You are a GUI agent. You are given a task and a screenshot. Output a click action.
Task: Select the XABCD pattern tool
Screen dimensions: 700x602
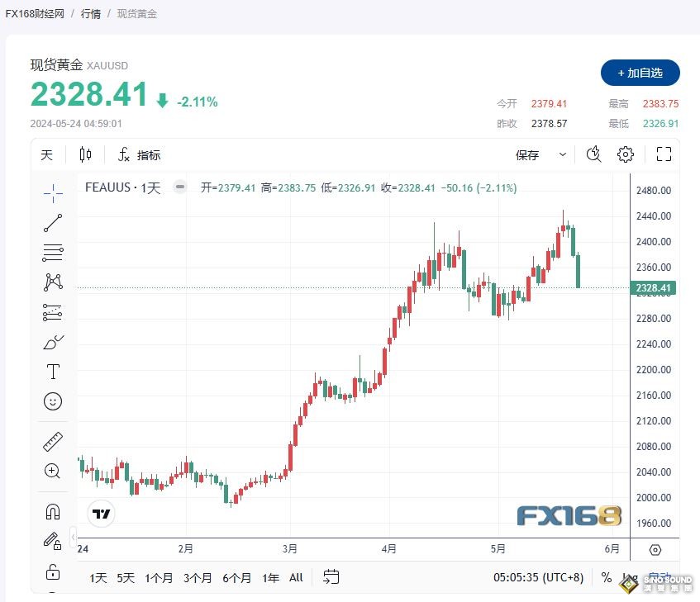(x=53, y=282)
